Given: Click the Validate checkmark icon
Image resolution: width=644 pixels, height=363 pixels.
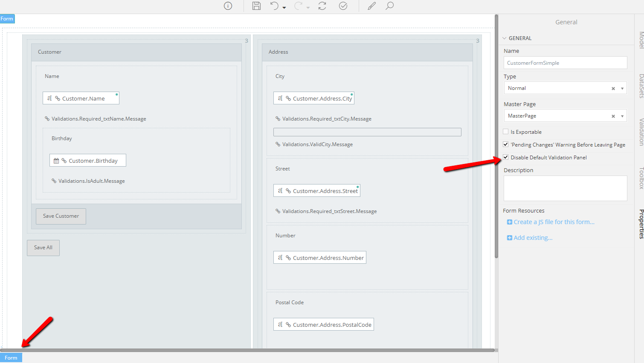Looking at the screenshot, I should (343, 6).
